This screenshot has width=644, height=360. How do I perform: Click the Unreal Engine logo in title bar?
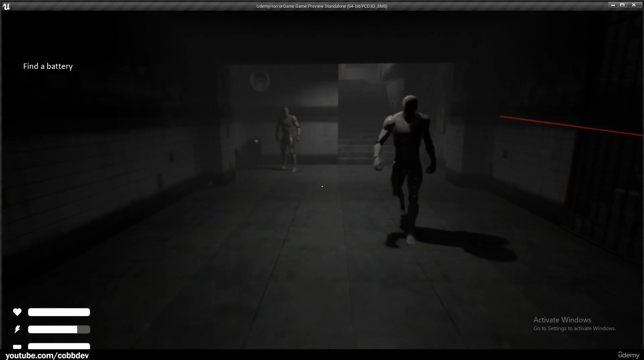tap(6, 6)
